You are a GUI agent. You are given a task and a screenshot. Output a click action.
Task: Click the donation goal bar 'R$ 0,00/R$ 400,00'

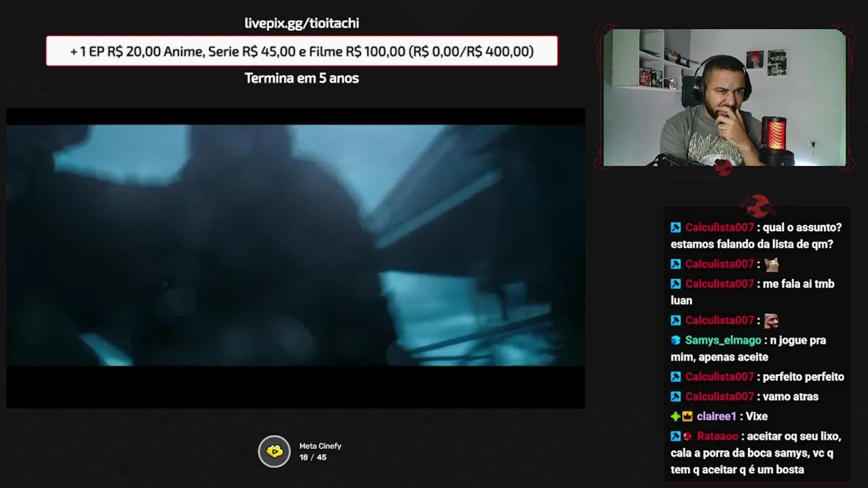click(x=302, y=52)
